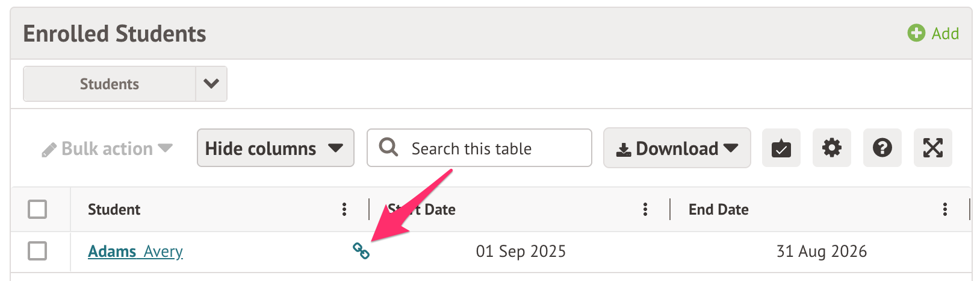Click the calendar check icon in toolbar

coord(781,148)
